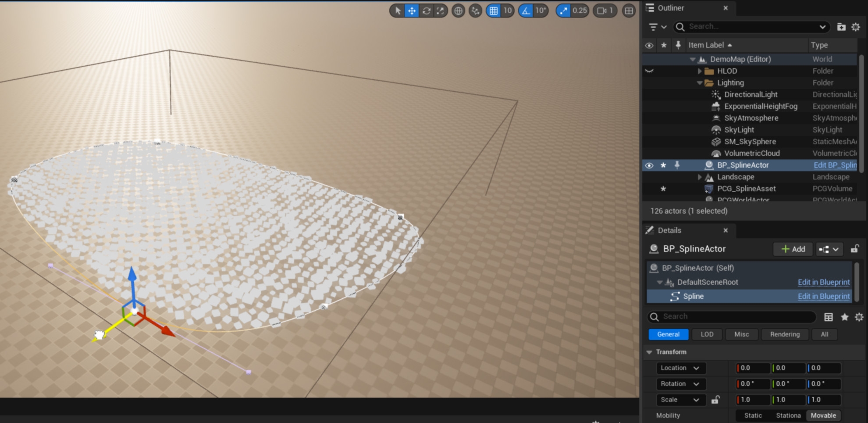The width and height of the screenshot is (868, 423).
Task: Click the surface snapping icon
Action: point(475,11)
